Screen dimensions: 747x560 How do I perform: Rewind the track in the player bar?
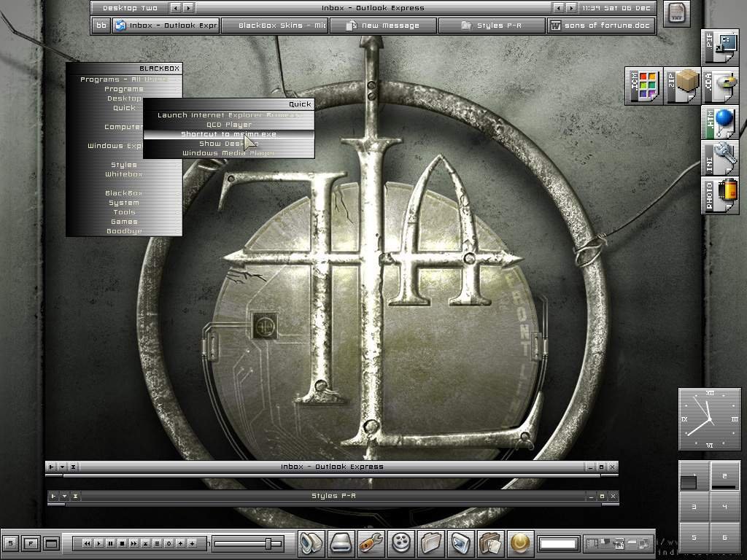click(x=87, y=543)
